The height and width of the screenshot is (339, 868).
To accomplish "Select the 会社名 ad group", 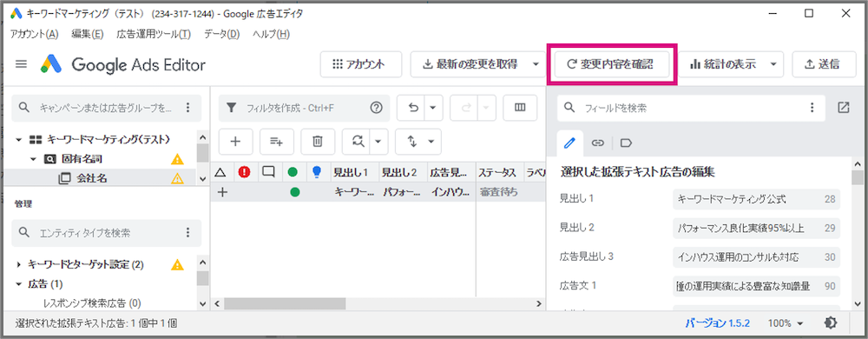I will [x=92, y=178].
